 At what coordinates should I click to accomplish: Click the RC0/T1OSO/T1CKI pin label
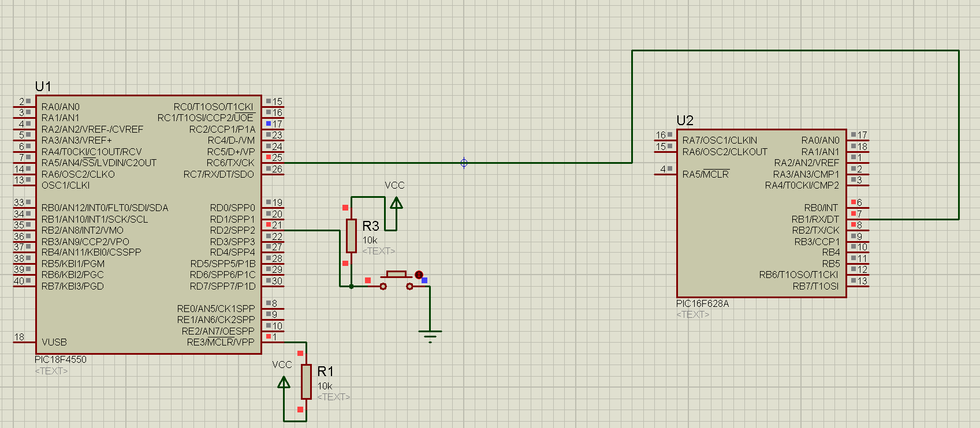pyautogui.click(x=214, y=107)
